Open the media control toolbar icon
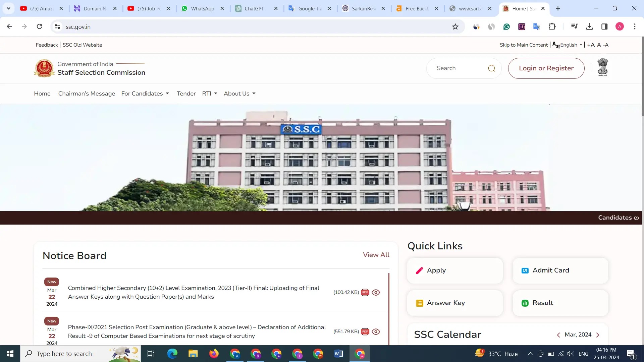 pos(574,26)
